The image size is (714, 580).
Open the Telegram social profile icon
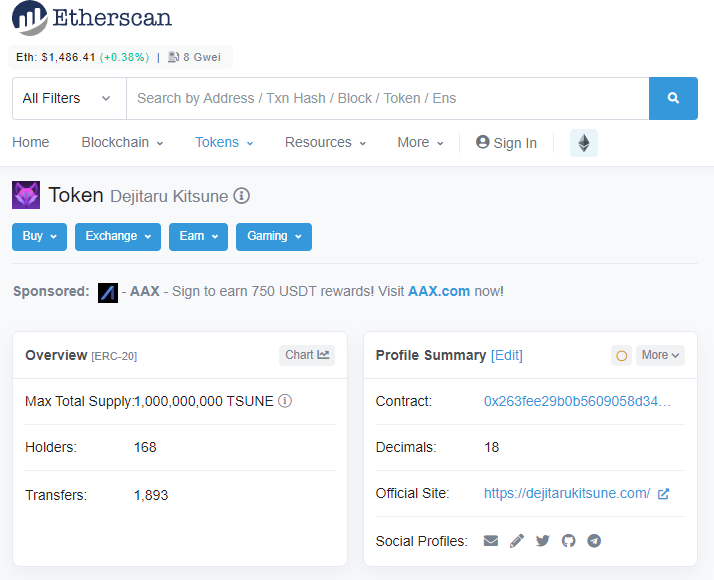pyautogui.click(x=594, y=541)
